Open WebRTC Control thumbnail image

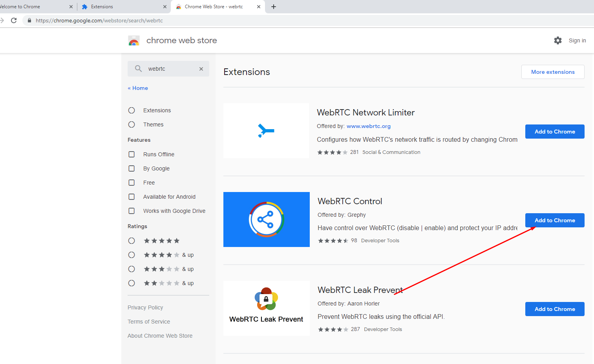tap(267, 219)
